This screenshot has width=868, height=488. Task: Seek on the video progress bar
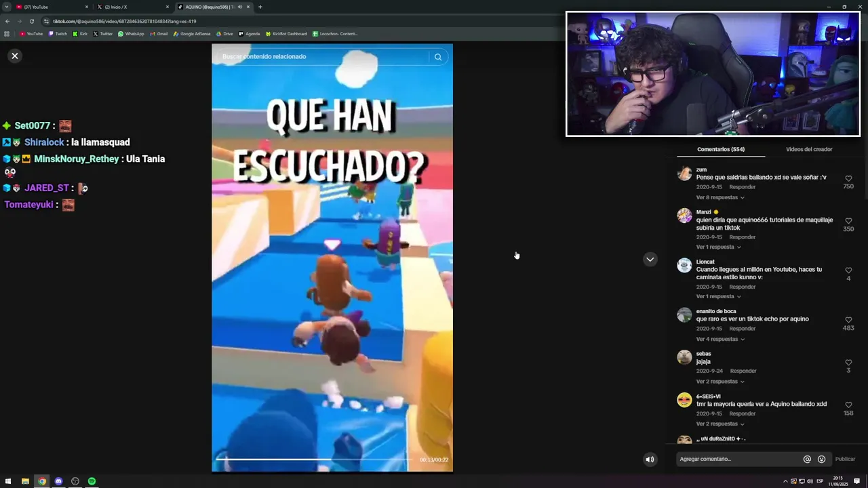pos(316,459)
